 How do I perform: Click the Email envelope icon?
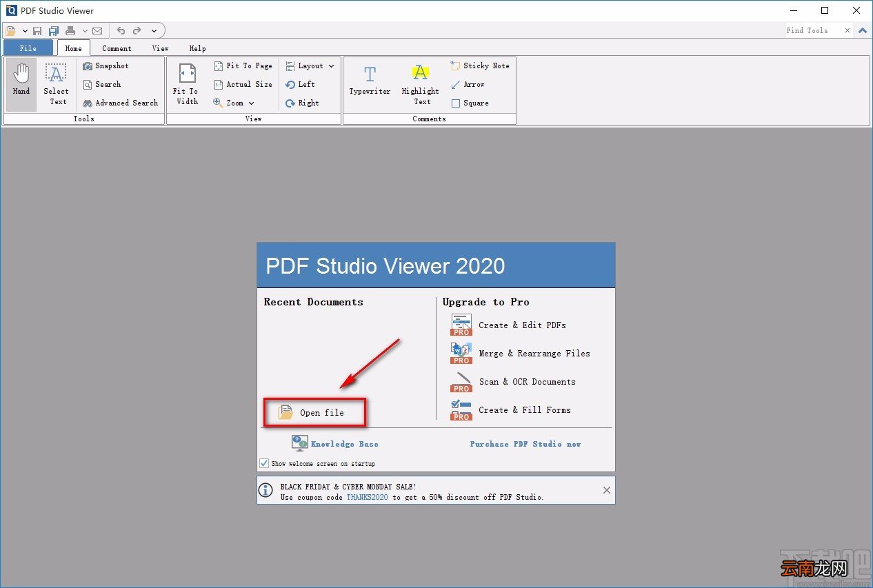pyautogui.click(x=97, y=30)
